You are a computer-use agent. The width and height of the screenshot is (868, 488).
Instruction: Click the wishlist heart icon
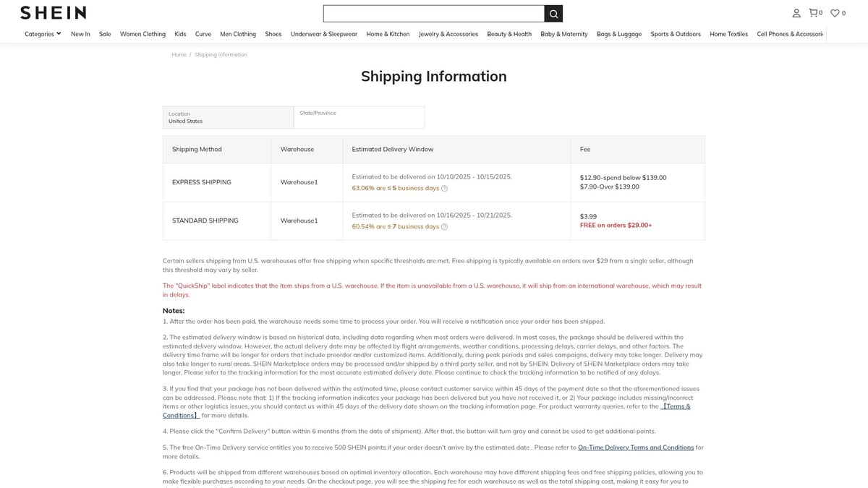tap(834, 12)
